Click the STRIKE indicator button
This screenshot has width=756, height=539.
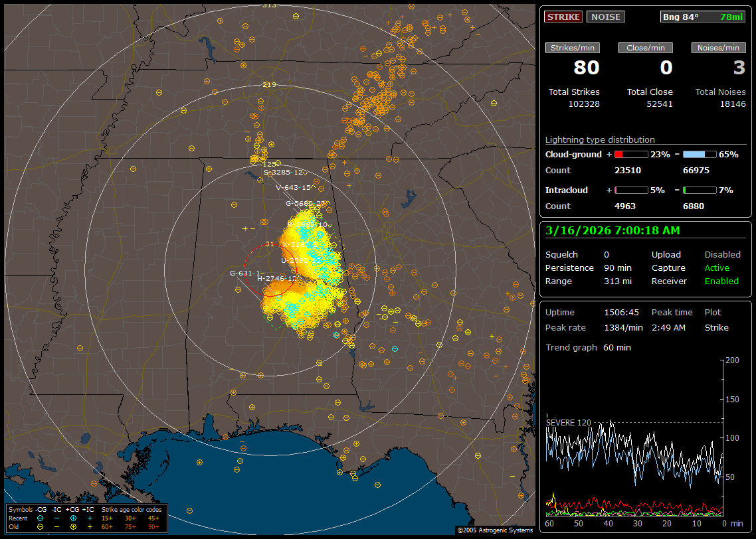[x=563, y=17]
